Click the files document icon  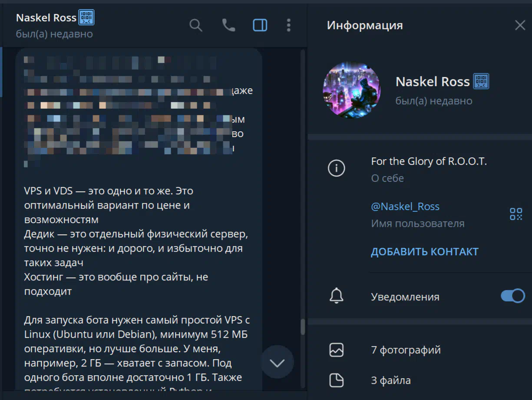click(x=337, y=380)
